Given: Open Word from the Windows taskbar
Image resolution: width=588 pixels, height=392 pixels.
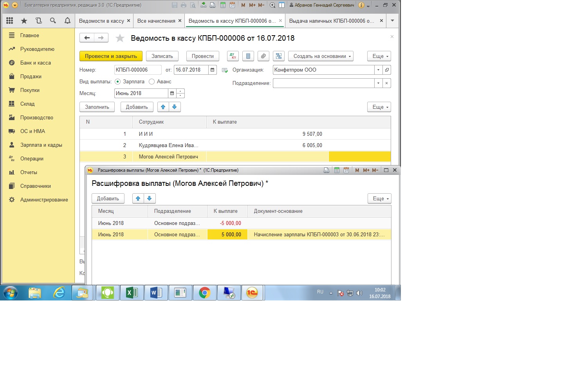Looking at the screenshot, I should click(156, 293).
